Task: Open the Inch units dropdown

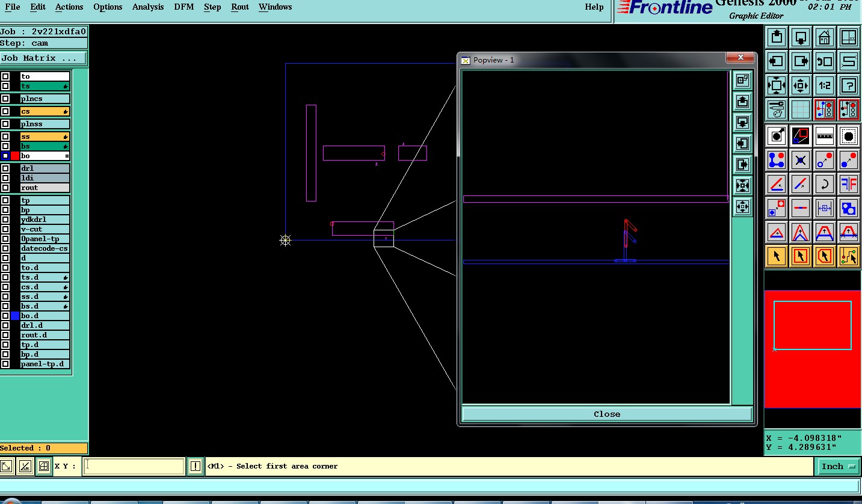Action: click(839, 466)
